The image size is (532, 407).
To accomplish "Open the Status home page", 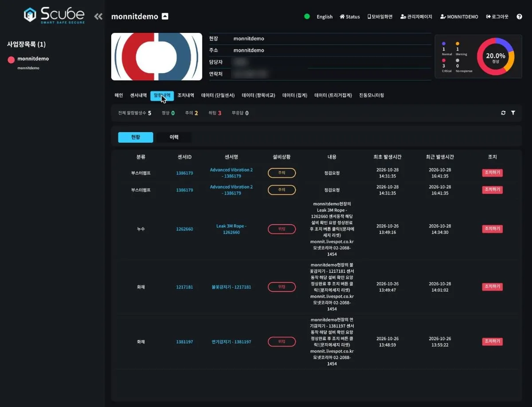I will pos(350,17).
